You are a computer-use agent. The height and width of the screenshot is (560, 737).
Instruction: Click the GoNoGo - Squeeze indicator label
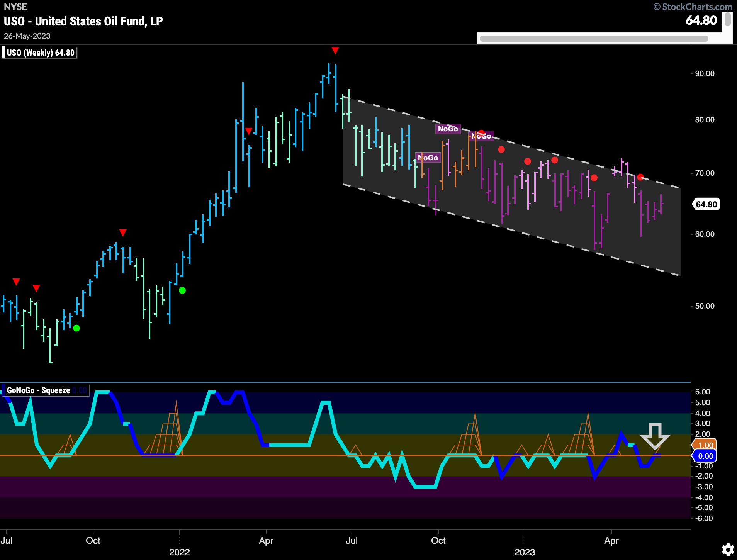coord(39,390)
